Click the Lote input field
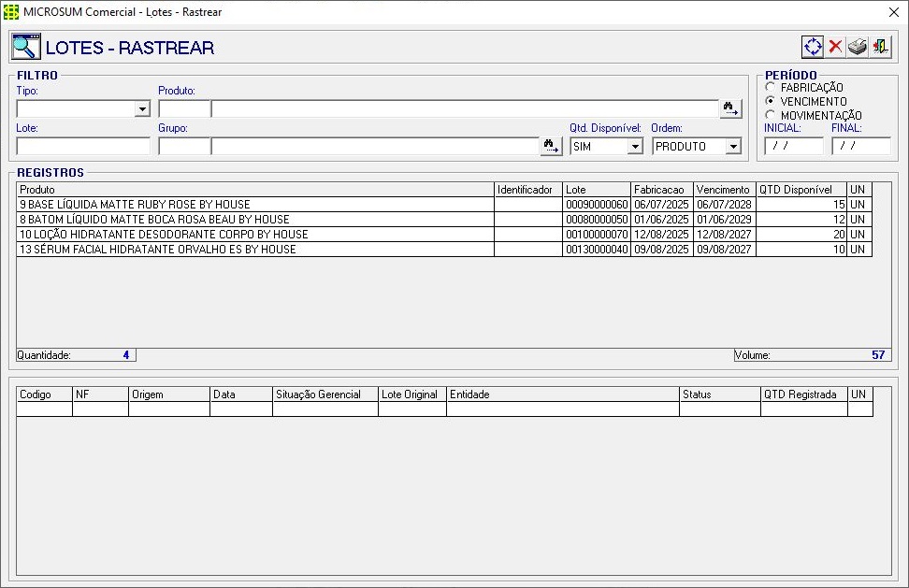The image size is (909, 588). [x=83, y=147]
